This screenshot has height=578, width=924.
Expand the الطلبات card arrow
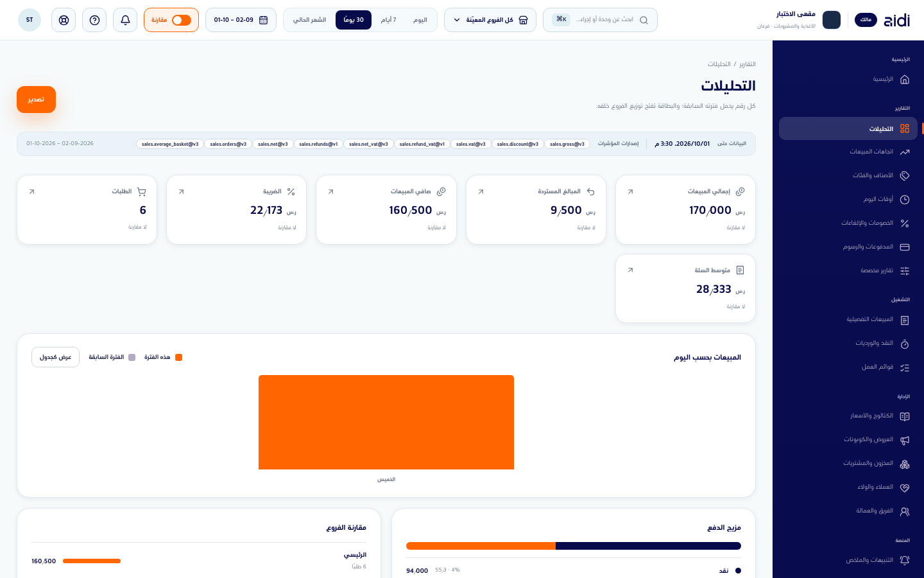[31, 191]
